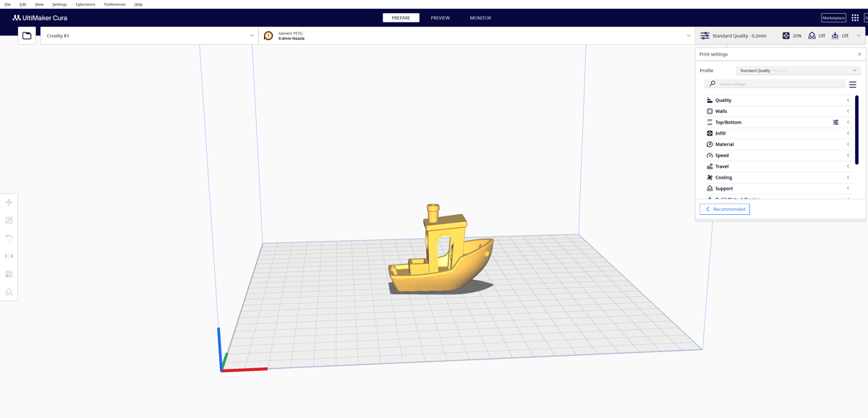Screen dimensions: 868x418
Task: Expand the Top/Bottom settings chevron
Action: 848,122
